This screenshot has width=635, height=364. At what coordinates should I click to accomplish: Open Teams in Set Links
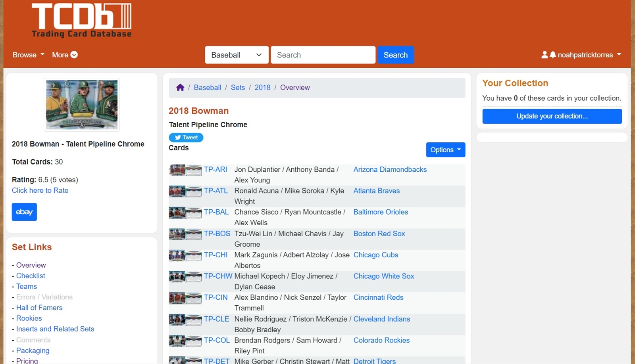(x=27, y=286)
